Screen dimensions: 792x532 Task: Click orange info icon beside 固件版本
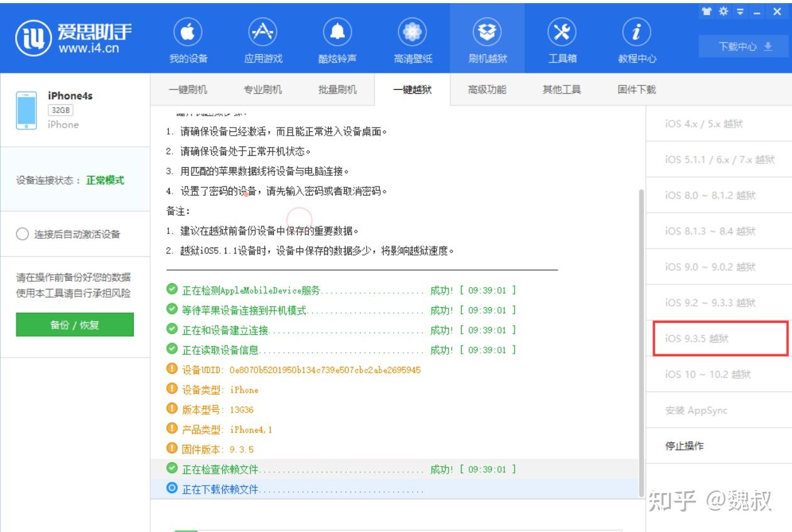pyautogui.click(x=172, y=448)
